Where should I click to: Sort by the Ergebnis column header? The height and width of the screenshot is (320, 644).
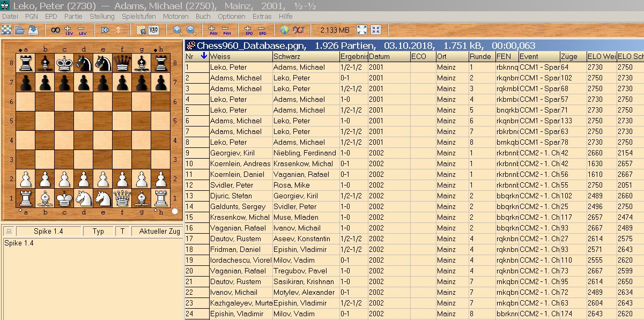[353, 56]
